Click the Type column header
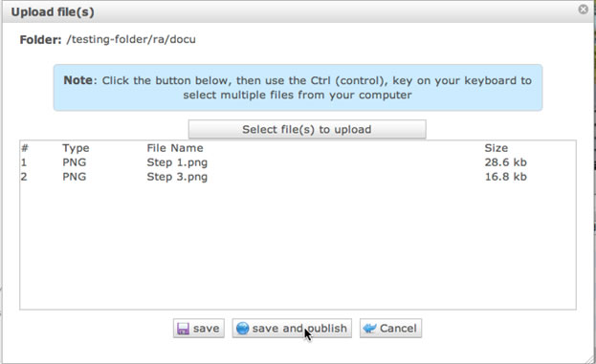Viewport: 596px width, 364px height. 76,148
